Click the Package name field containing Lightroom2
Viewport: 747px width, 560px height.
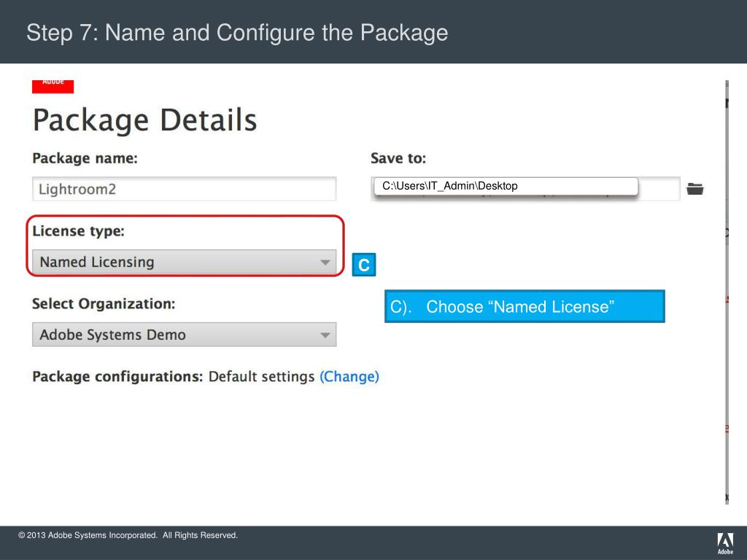tap(184, 190)
